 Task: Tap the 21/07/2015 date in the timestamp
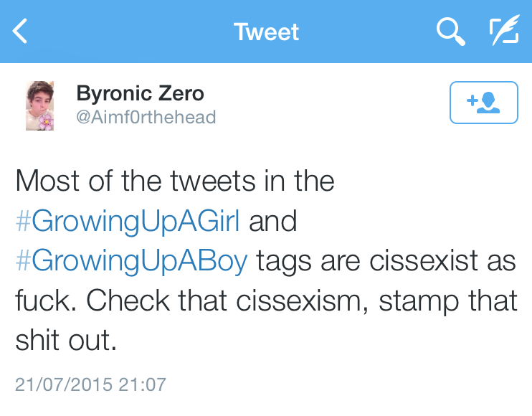[x=63, y=384]
